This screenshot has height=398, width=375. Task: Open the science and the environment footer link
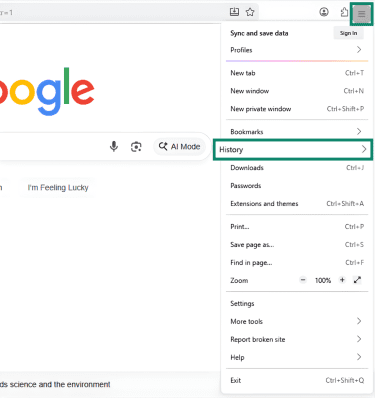(x=55, y=384)
